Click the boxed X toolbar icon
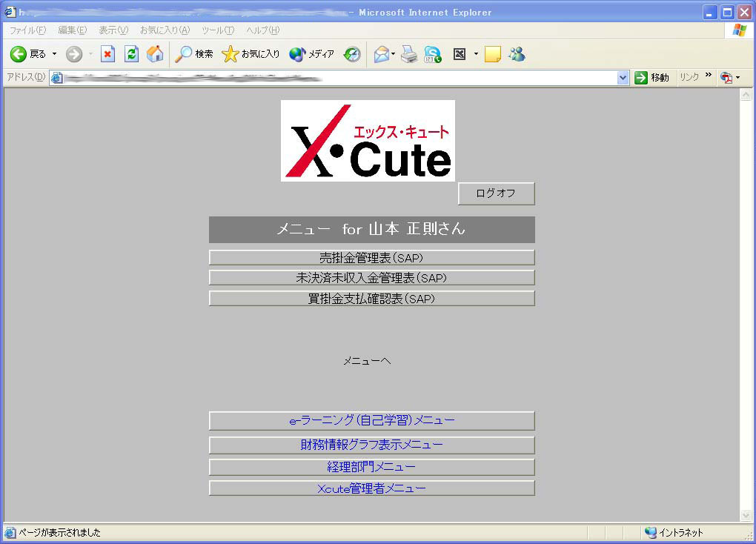756x544 pixels. [460, 54]
